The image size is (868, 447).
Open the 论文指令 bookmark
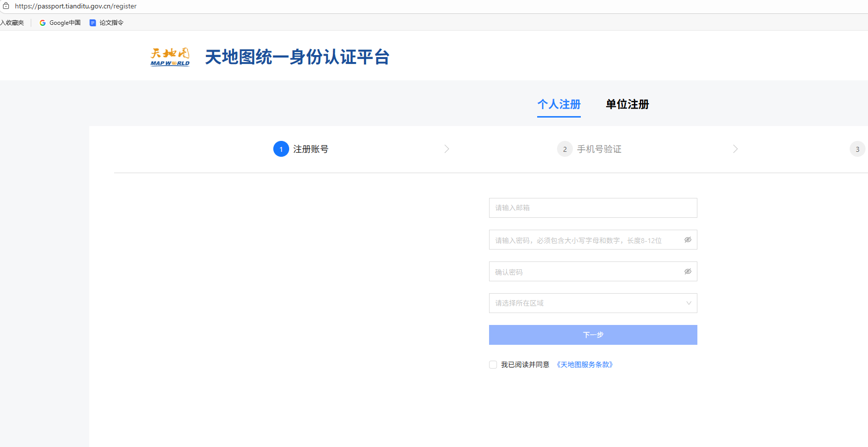point(107,23)
